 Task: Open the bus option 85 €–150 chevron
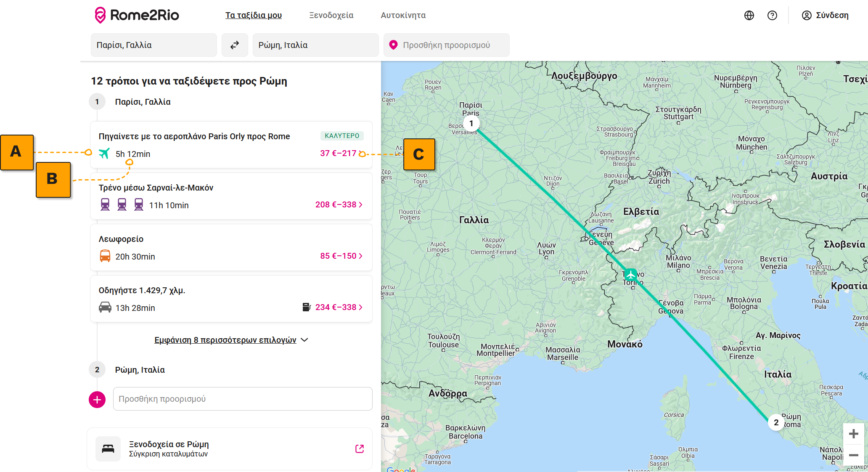(x=360, y=256)
